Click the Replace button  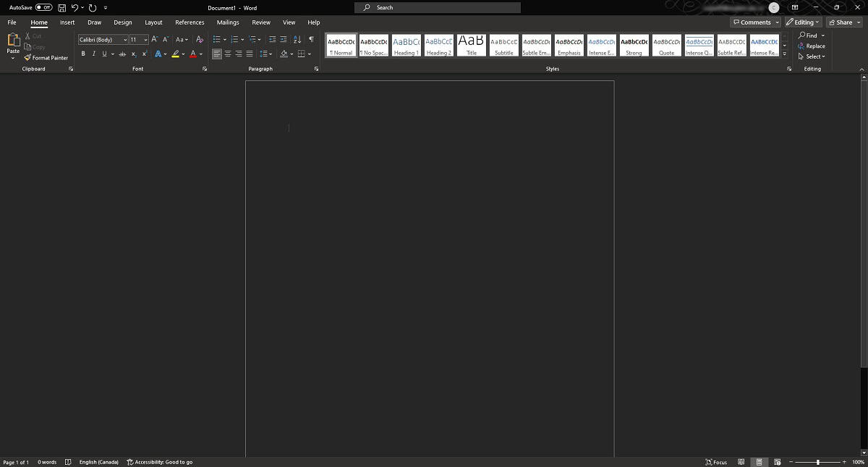click(x=812, y=46)
